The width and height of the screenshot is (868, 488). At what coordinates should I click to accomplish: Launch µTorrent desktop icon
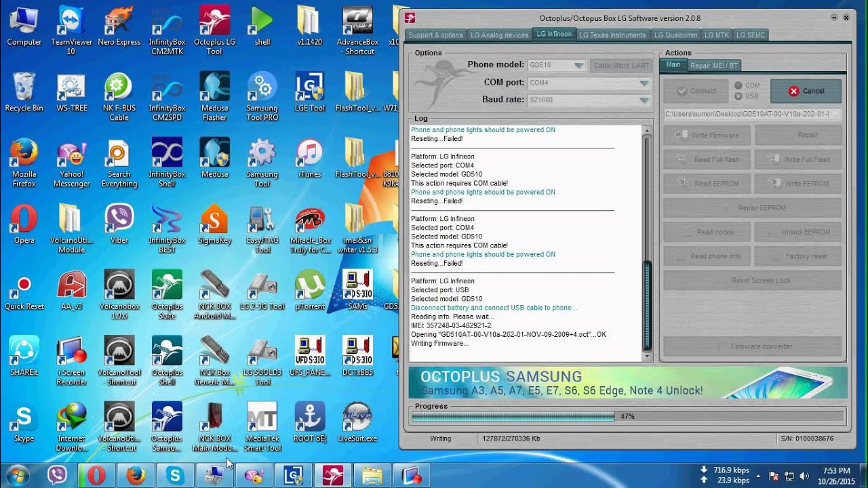point(310,291)
